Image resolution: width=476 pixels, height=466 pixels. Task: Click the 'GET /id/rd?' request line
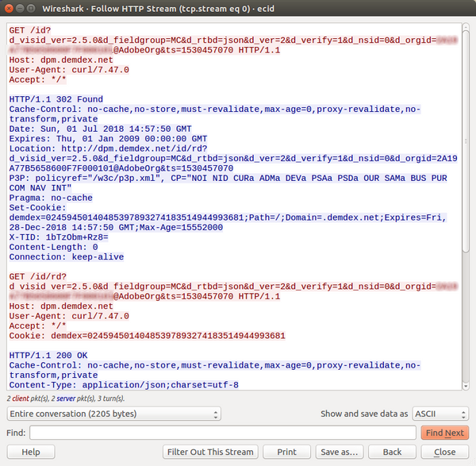pos(37,277)
